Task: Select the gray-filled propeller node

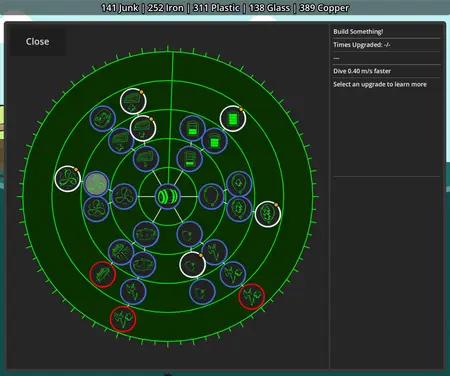Action: (x=96, y=184)
